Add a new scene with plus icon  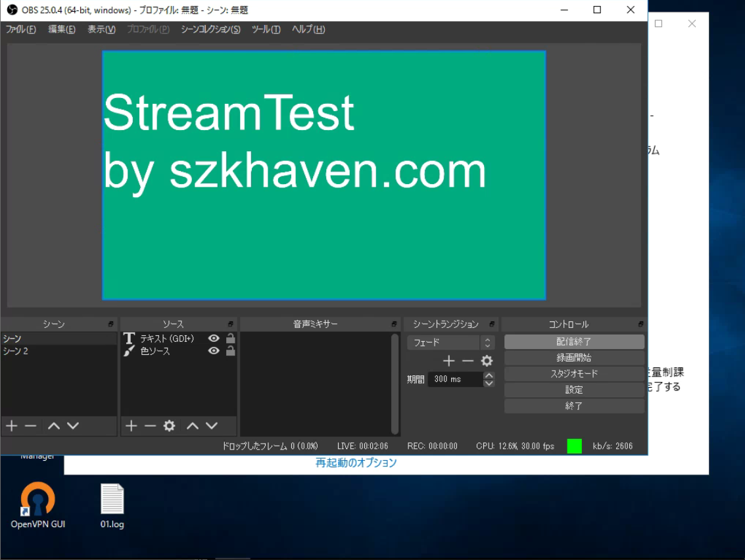click(x=11, y=426)
